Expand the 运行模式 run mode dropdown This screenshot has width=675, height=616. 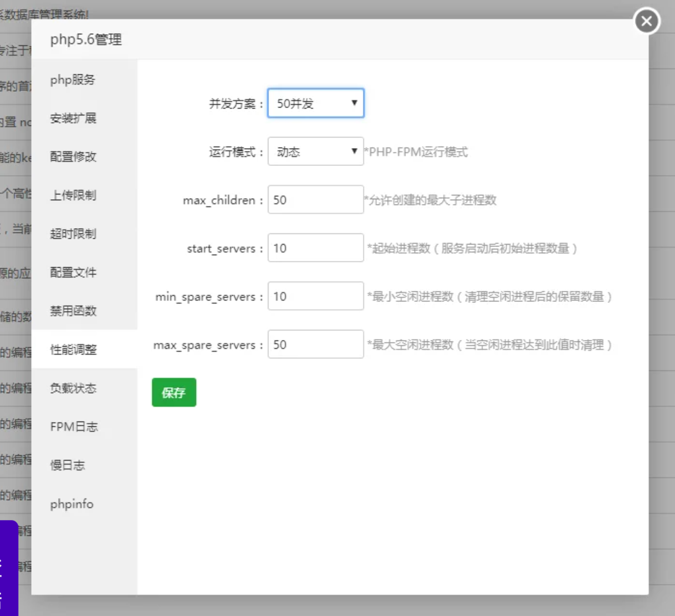click(315, 152)
